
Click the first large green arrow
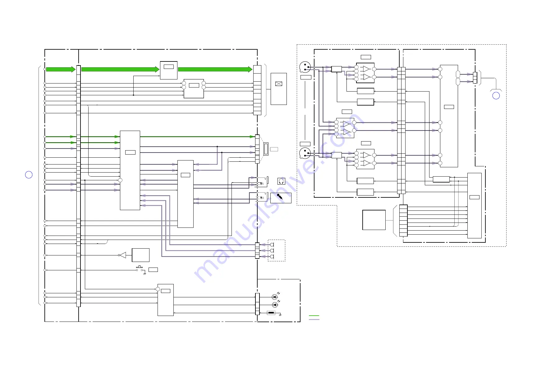pyautogui.click(x=61, y=69)
